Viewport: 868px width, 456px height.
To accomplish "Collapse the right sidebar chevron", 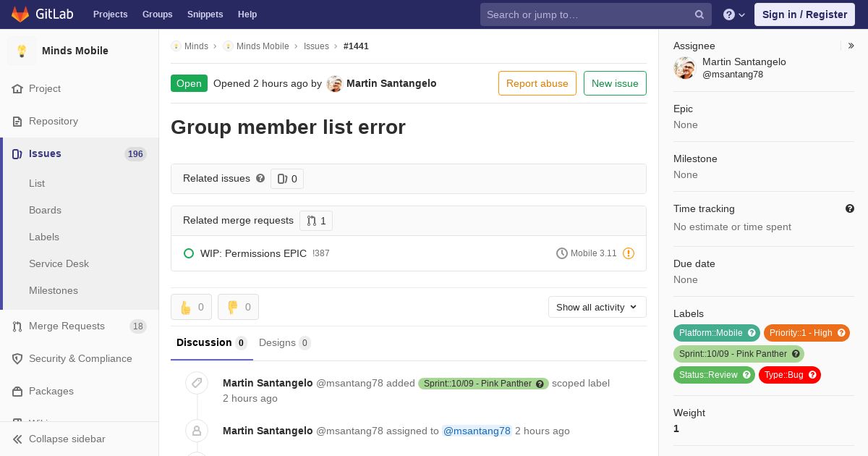I will click(851, 46).
